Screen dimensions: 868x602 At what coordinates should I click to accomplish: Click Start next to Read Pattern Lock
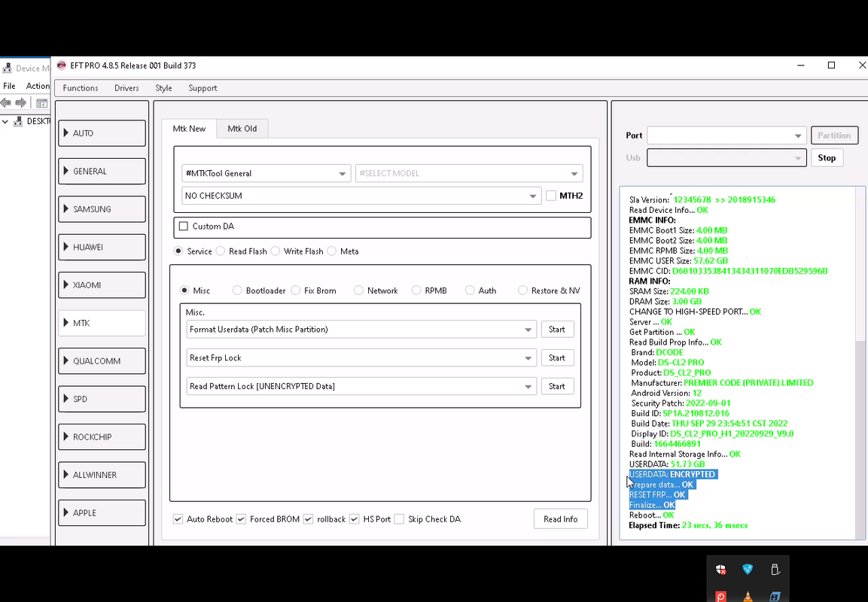click(x=557, y=386)
